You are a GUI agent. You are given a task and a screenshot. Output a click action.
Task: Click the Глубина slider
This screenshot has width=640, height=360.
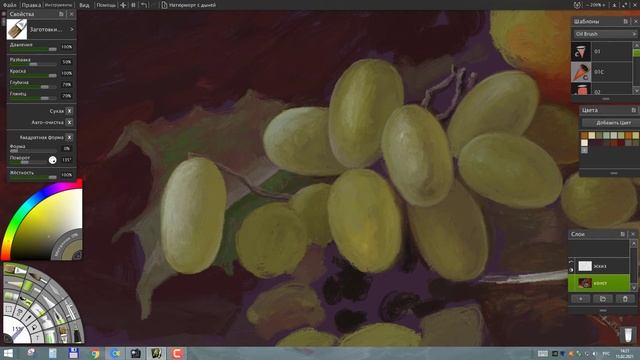33,87
